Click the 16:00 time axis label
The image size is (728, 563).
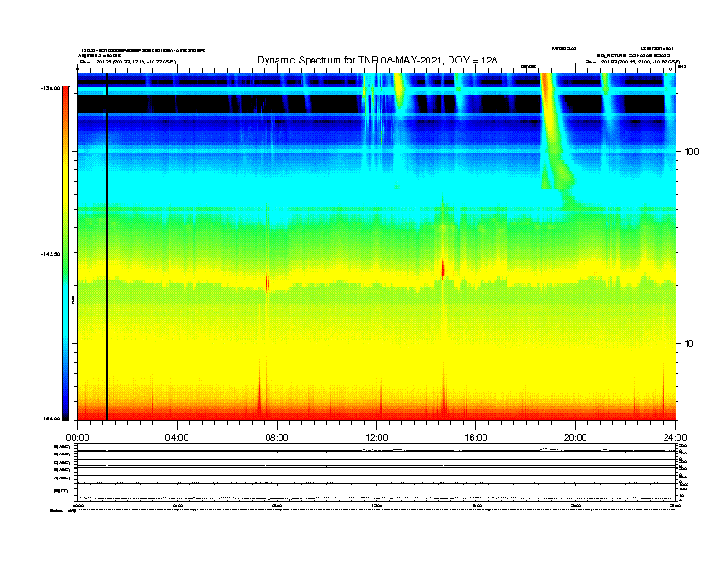click(x=476, y=438)
